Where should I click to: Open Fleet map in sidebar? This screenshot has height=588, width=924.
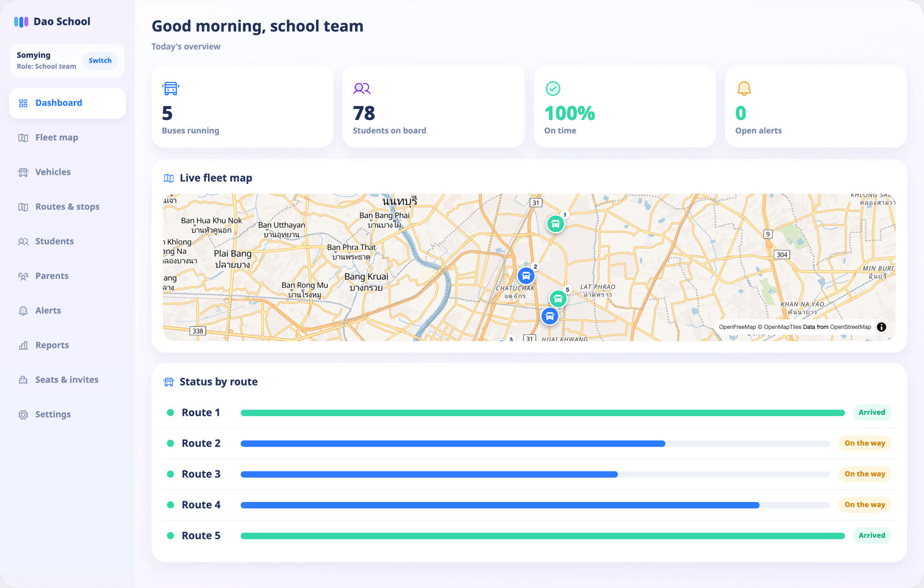pos(68,138)
